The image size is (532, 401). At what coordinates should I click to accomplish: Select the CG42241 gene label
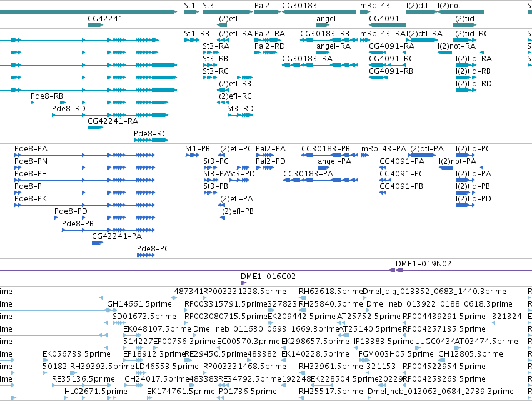(105, 19)
